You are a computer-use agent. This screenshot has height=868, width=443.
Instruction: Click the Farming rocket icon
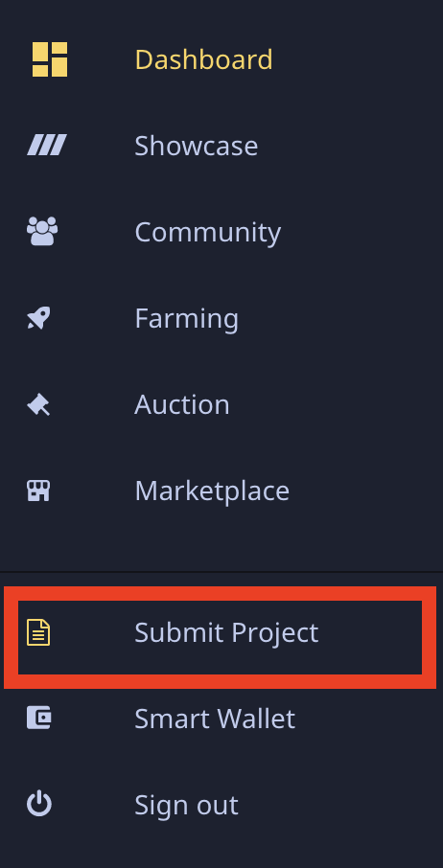pyautogui.click(x=38, y=318)
